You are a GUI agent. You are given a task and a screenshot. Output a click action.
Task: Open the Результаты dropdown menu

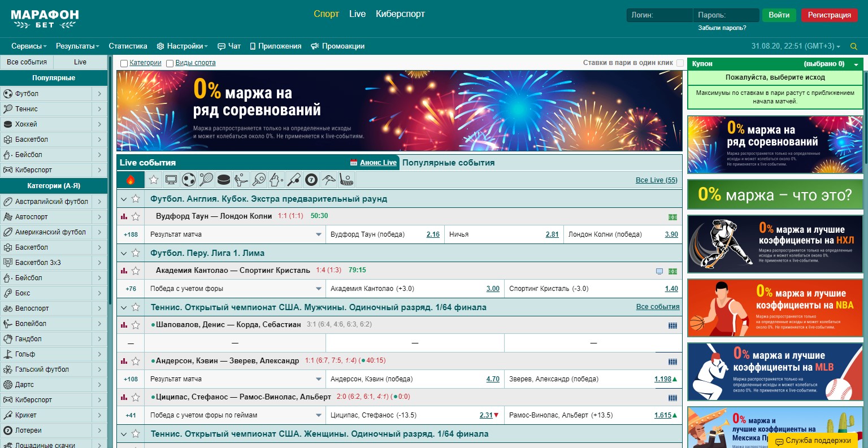[77, 46]
